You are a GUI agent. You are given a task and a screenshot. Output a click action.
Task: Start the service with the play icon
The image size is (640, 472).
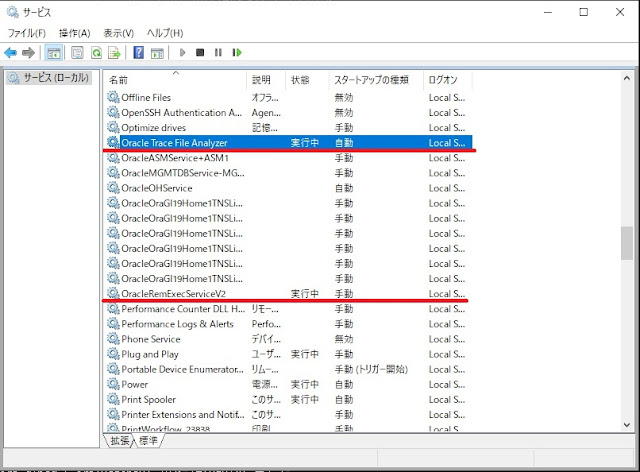point(182,53)
